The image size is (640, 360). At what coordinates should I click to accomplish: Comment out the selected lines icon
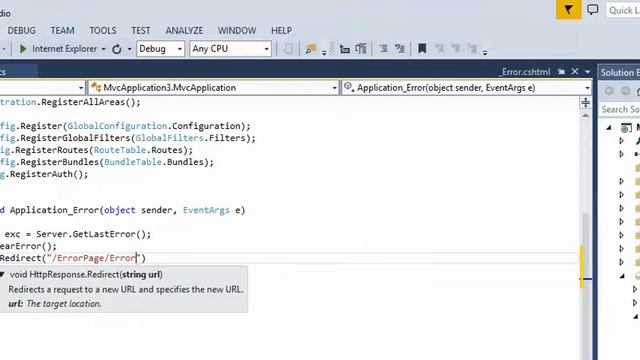pos(383,49)
